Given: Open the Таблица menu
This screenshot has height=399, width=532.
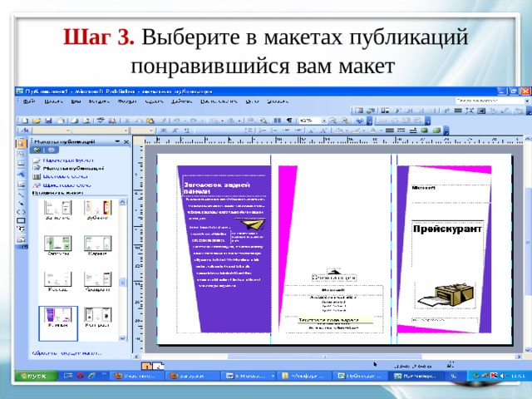Looking at the screenshot, I should [x=181, y=101].
